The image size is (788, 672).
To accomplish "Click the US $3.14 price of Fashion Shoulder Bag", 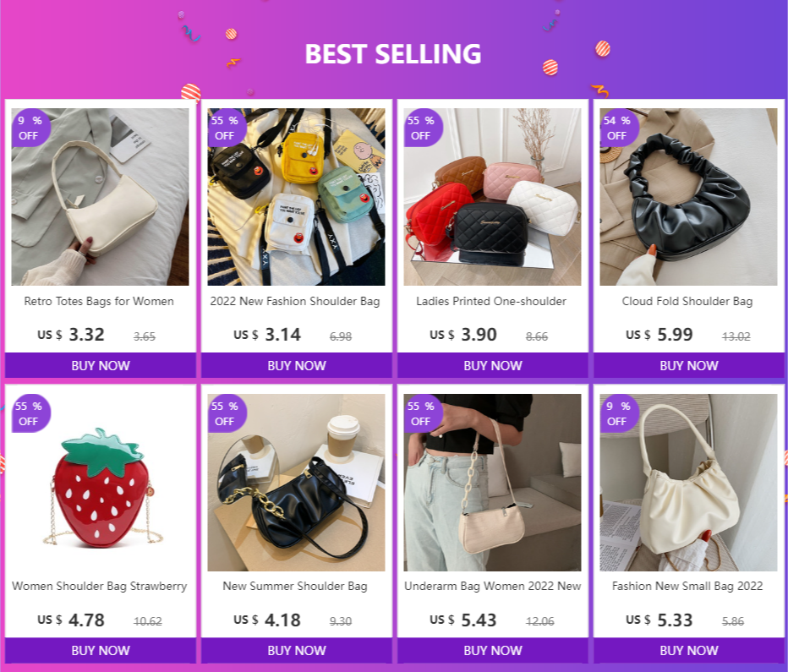I will pos(267,335).
